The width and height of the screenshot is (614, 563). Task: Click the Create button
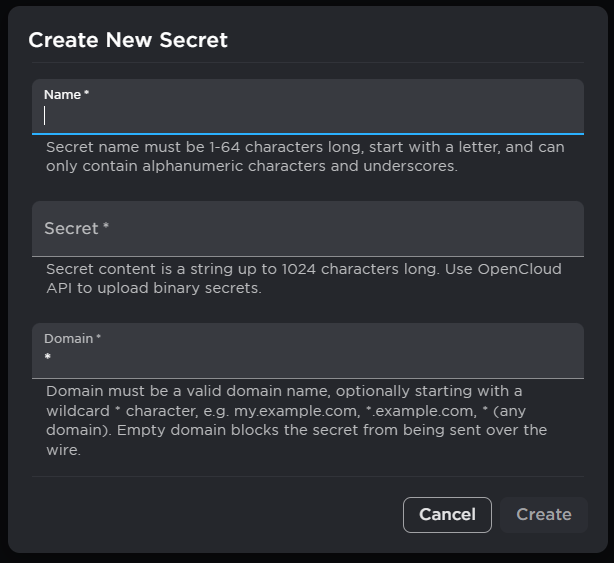click(543, 514)
